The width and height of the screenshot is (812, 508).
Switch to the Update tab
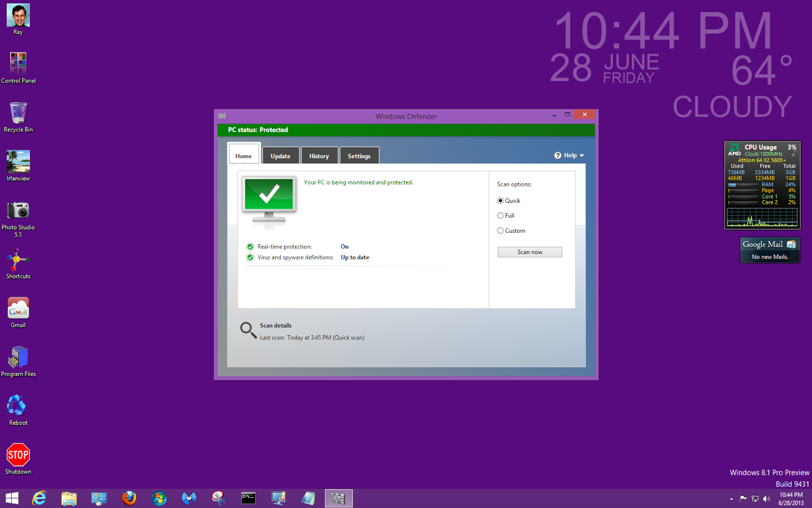point(281,155)
